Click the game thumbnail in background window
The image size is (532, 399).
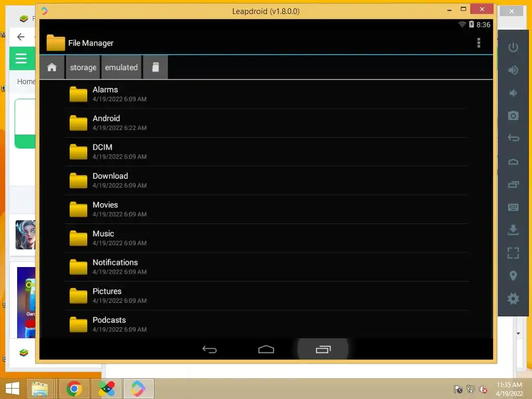25,234
